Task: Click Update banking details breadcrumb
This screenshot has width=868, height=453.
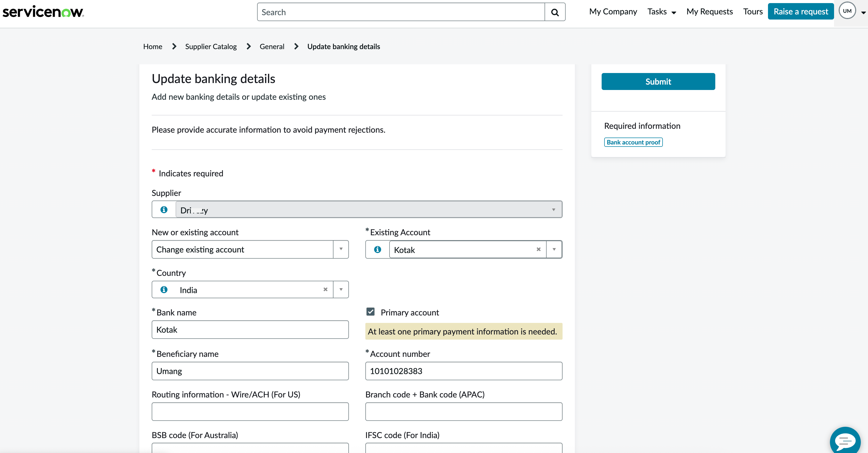Action: click(344, 47)
